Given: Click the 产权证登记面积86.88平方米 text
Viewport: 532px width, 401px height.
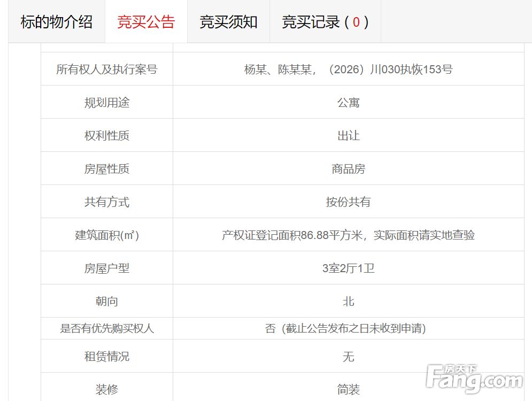Looking at the screenshot, I should (292, 235).
